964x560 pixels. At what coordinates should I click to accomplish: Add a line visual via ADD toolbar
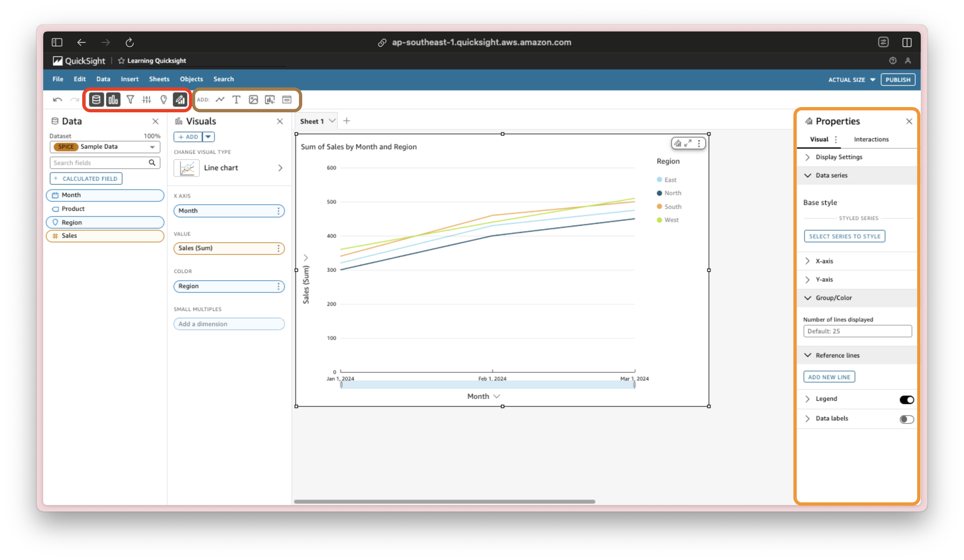point(220,100)
